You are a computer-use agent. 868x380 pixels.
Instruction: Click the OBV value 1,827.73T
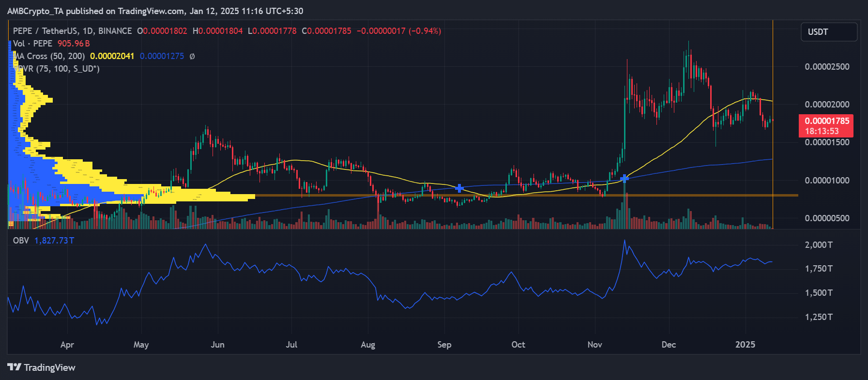tap(54, 241)
